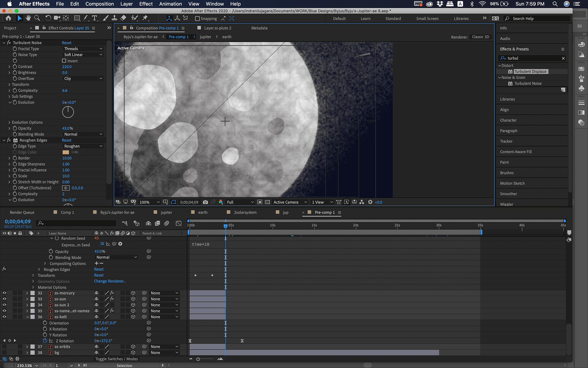Select the Puppet Pin tool
The height and width of the screenshot is (368, 588).
(x=145, y=18)
